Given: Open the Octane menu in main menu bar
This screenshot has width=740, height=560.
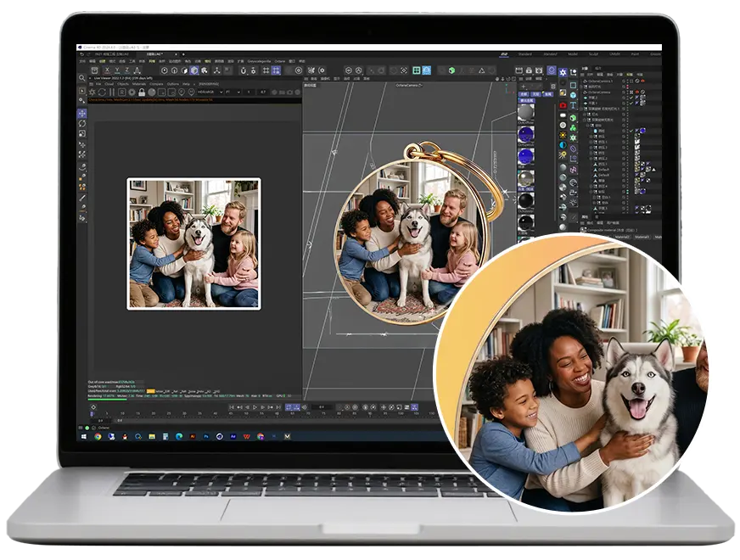Looking at the screenshot, I should (280, 61).
